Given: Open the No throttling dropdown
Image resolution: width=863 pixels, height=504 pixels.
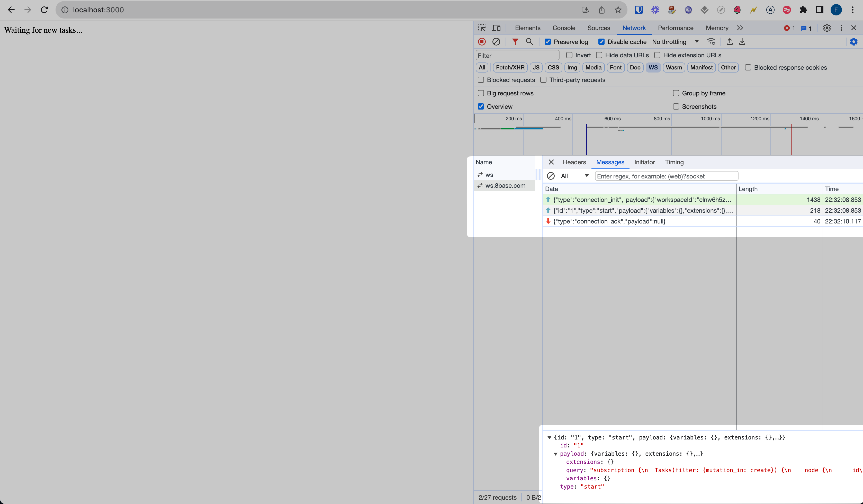Looking at the screenshot, I should point(675,42).
